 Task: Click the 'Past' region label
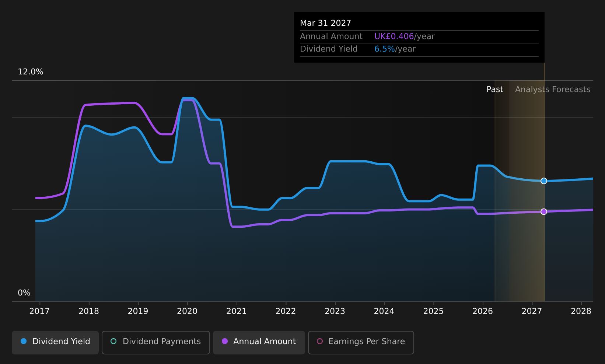point(495,90)
